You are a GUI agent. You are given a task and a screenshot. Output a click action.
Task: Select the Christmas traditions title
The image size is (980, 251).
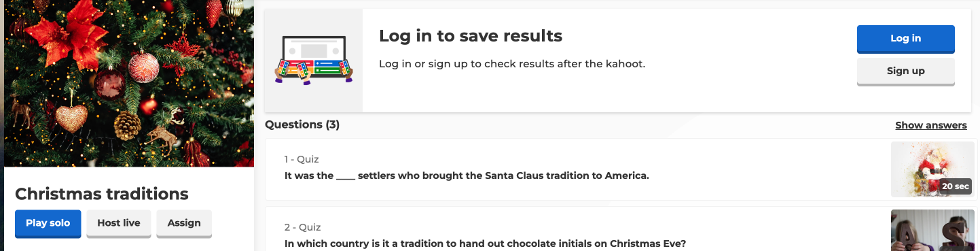click(102, 194)
